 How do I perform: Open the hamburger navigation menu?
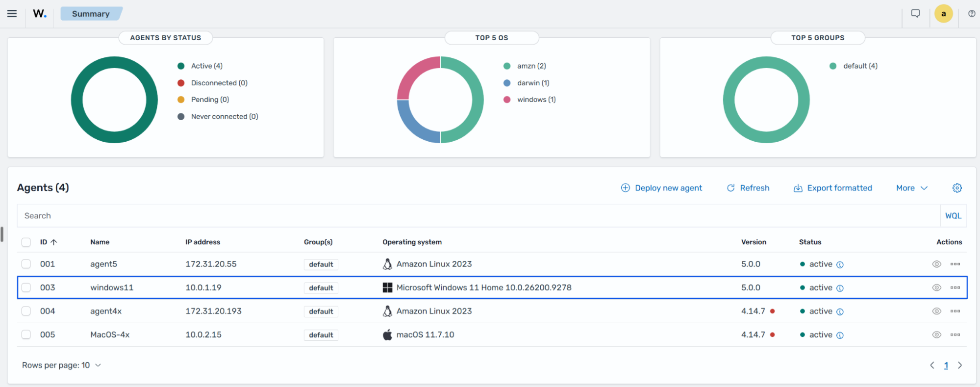click(12, 14)
